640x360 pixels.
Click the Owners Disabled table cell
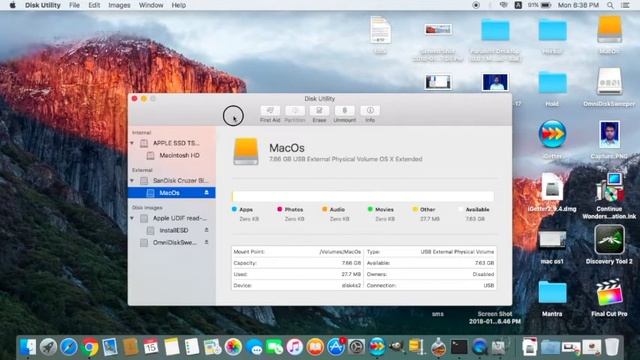pos(430,274)
